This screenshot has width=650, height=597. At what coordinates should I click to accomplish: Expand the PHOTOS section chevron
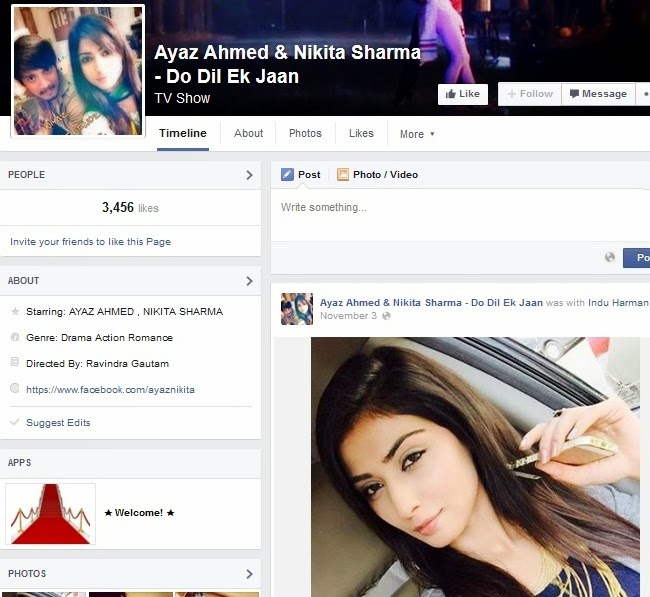point(249,574)
